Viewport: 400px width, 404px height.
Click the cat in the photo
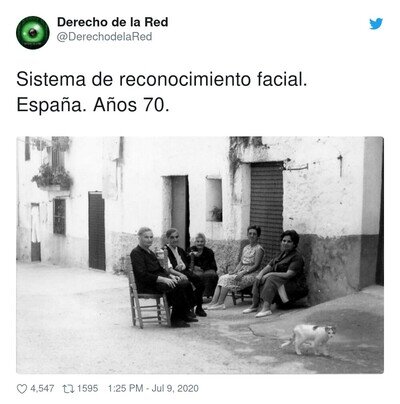(309, 339)
